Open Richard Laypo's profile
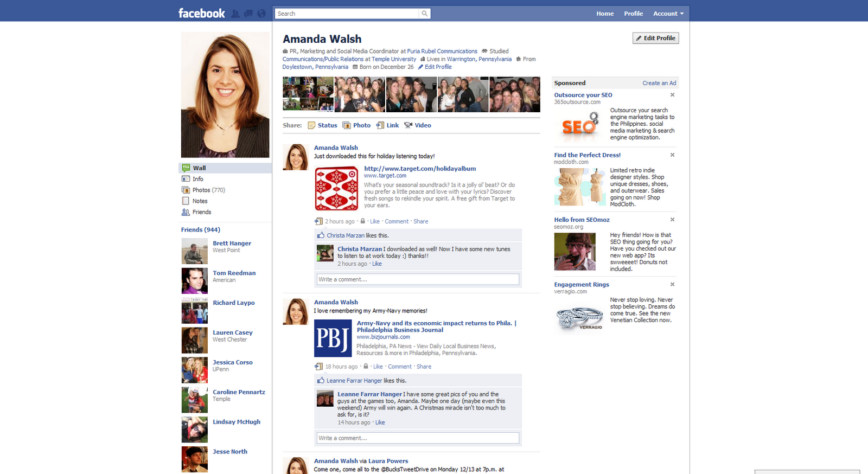Viewport: 868px width, 474px height. [233, 303]
